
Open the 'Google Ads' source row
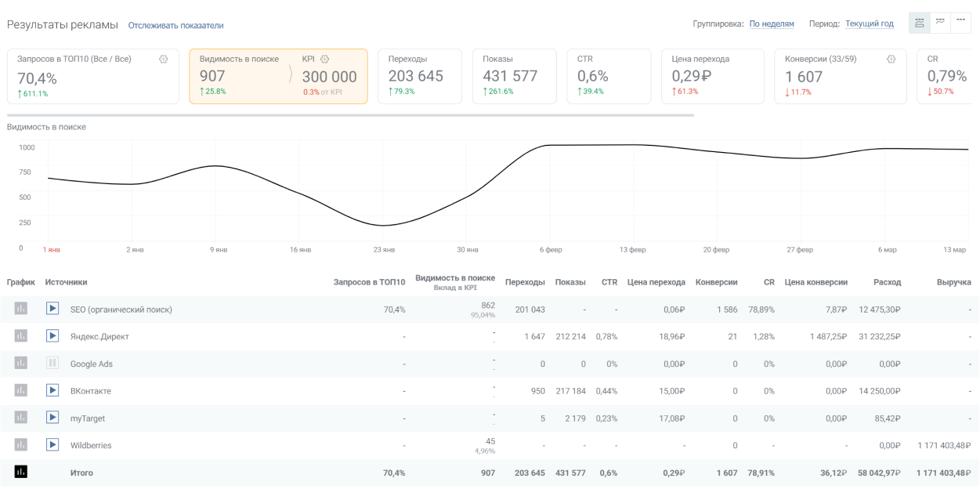91,364
